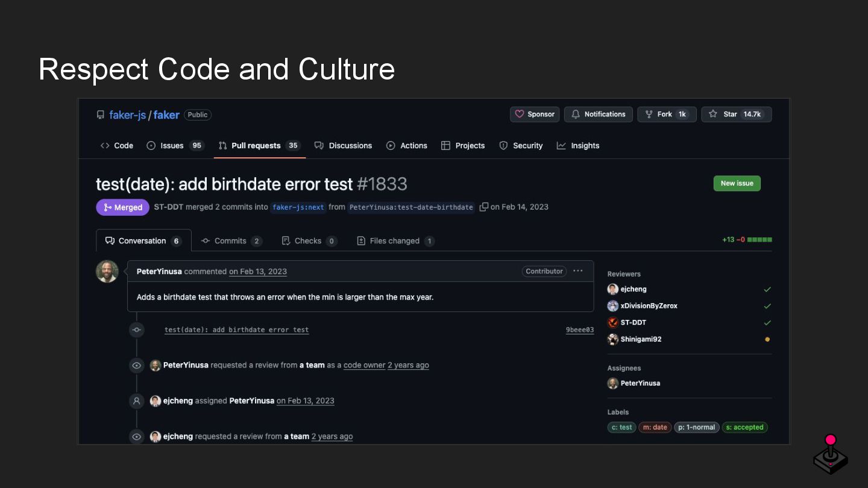The height and width of the screenshot is (488, 868).
Task: Click ejcheng avatar in the assigned event
Action: pos(156,401)
